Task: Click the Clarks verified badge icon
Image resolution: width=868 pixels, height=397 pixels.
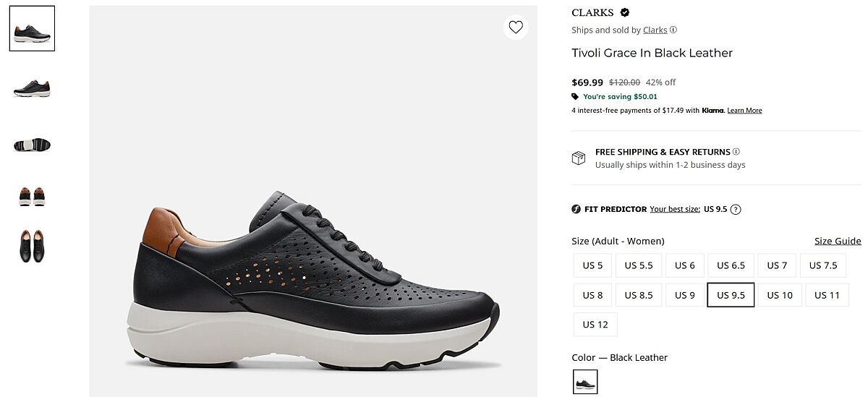Action: (625, 12)
